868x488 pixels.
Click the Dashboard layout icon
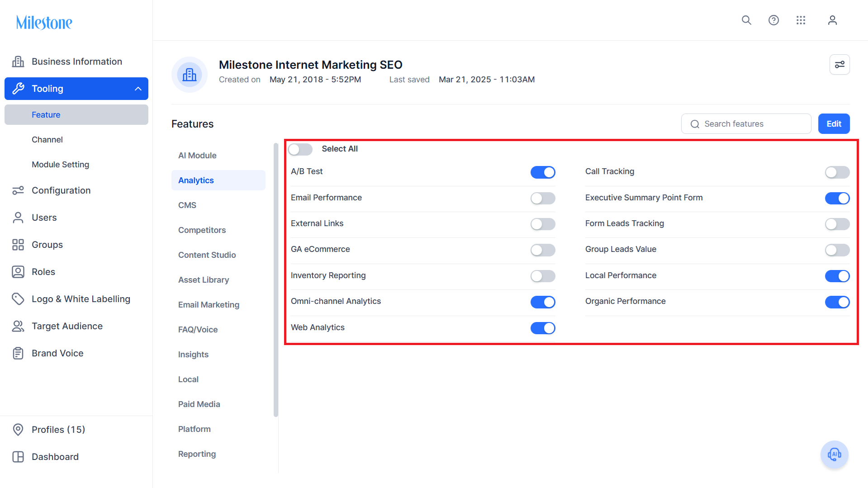18,457
